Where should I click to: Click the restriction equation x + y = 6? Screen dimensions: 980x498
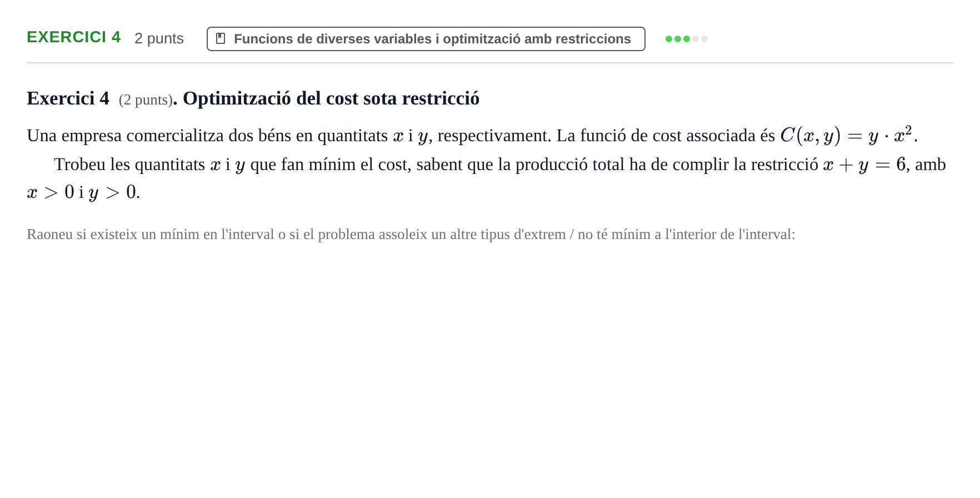[864, 165]
